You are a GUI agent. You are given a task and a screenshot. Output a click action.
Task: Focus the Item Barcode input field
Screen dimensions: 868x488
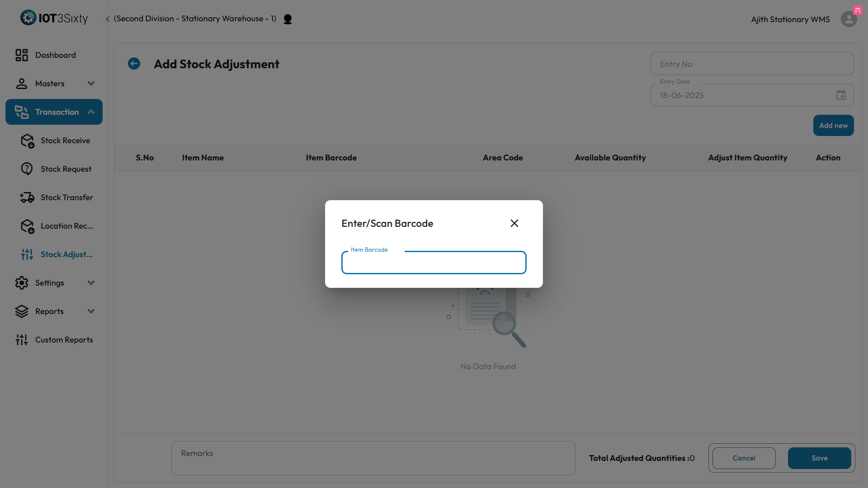pos(434,263)
